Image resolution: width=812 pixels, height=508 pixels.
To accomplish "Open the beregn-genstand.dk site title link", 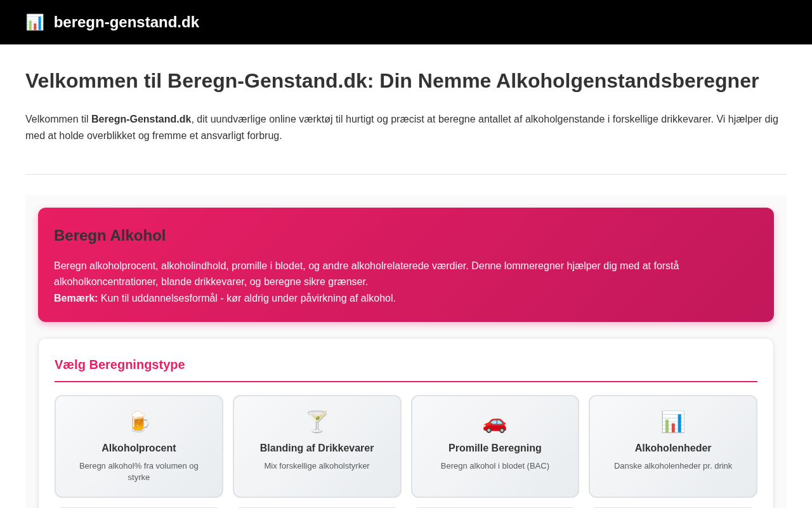I will (x=126, y=22).
